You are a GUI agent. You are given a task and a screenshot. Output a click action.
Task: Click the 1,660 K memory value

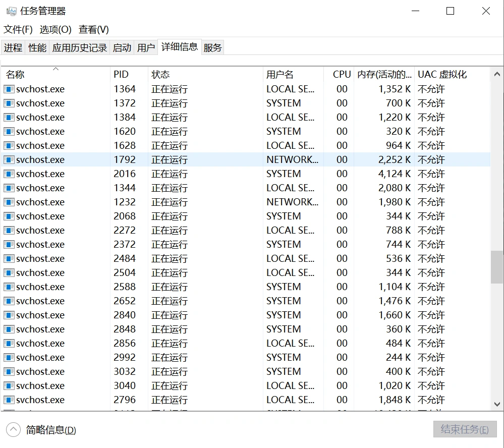[x=395, y=315]
